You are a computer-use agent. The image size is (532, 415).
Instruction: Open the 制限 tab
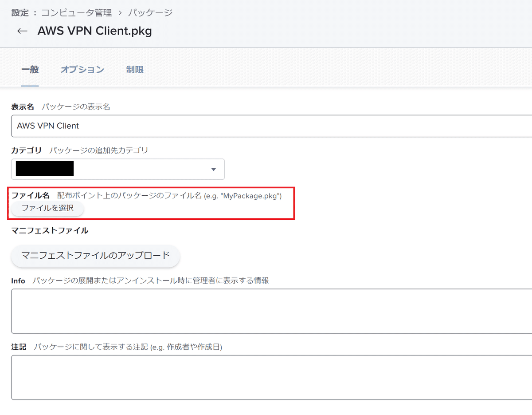135,70
